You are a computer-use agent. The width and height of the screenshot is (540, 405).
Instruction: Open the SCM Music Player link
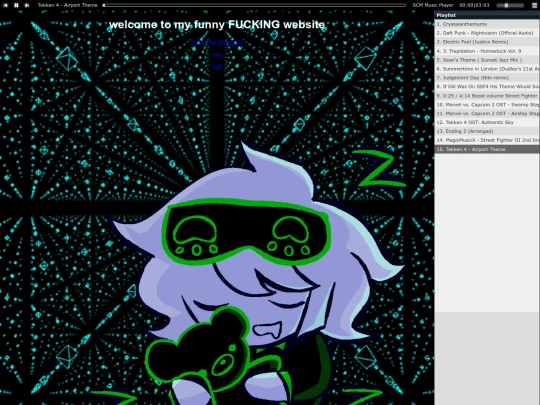[433, 5]
